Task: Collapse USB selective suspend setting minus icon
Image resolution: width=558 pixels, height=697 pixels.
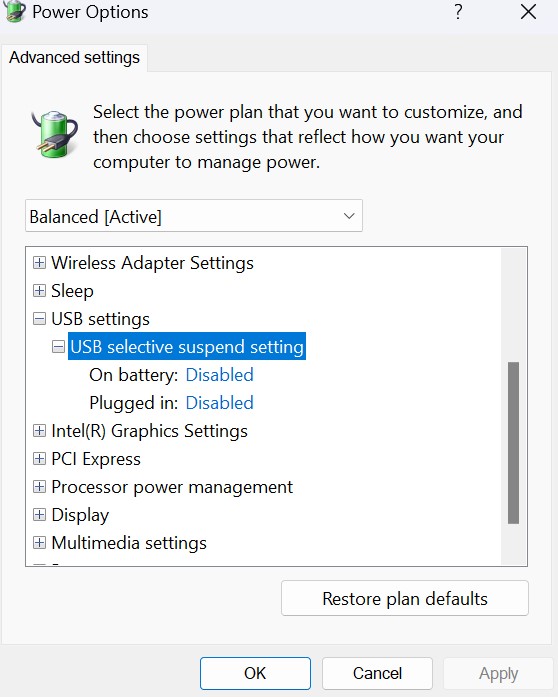Action: 58,347
